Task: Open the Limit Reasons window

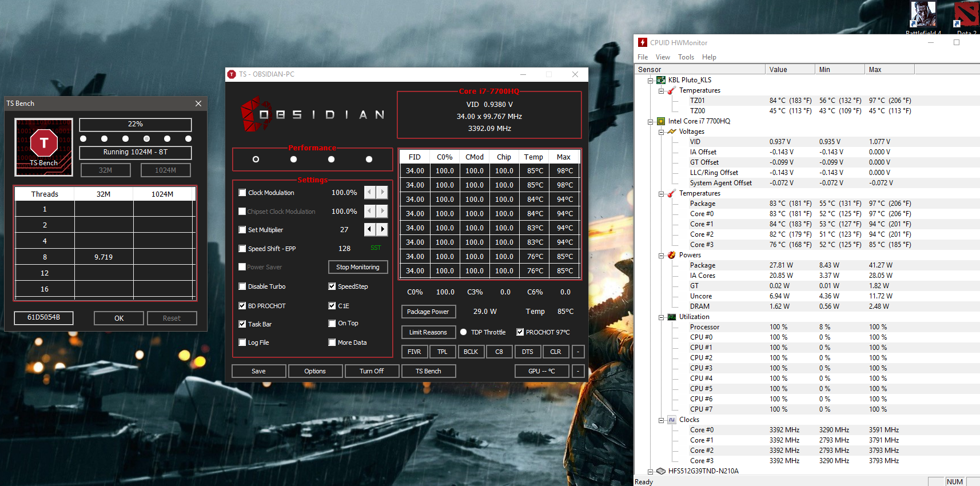Action: click(x=428, y=332)
